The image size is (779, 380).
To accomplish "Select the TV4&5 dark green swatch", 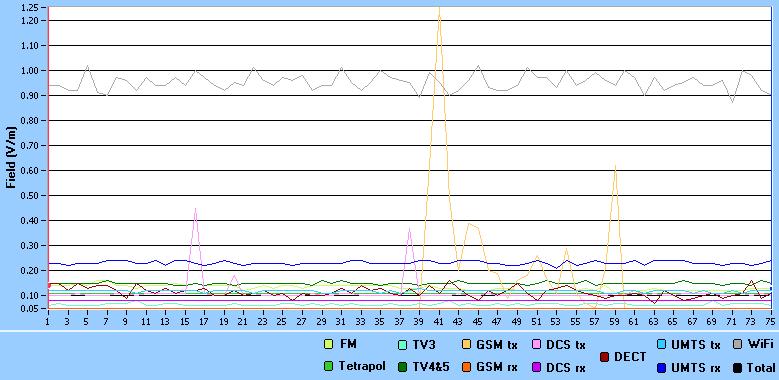I will 403,367.
